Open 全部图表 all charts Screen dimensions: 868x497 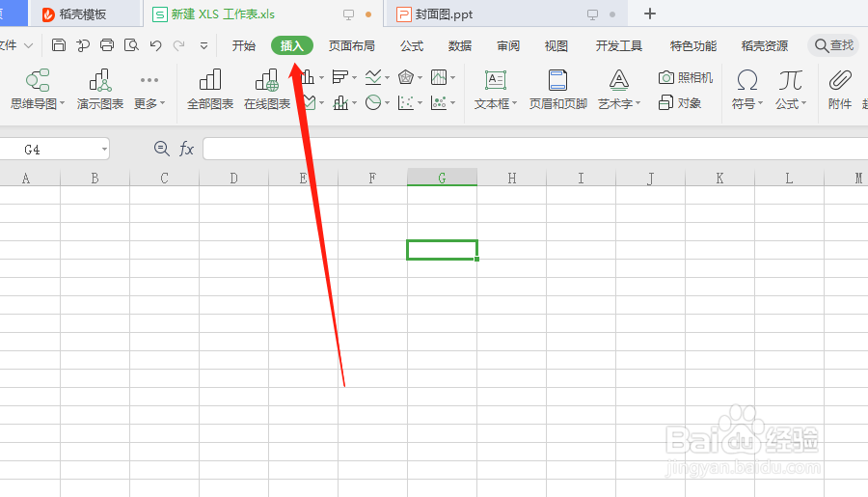click(210, 89)
